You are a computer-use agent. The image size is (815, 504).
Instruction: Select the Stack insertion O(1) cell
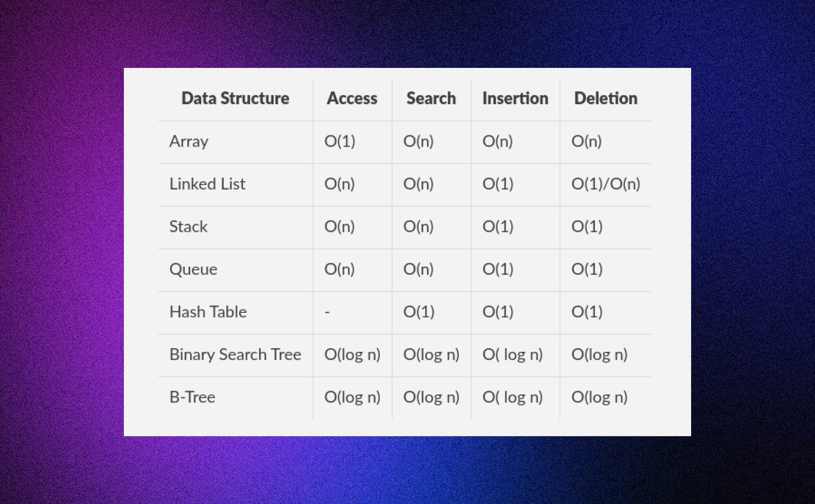pos(498,226)
